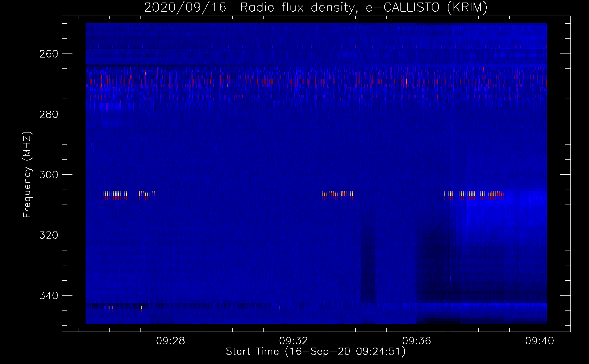Click the 09:28 time tick label

(171, 341)
